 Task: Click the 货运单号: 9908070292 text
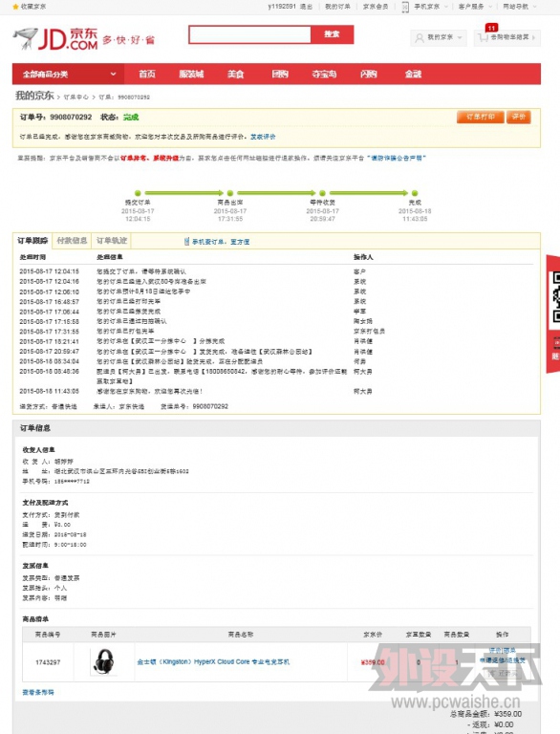194,406
